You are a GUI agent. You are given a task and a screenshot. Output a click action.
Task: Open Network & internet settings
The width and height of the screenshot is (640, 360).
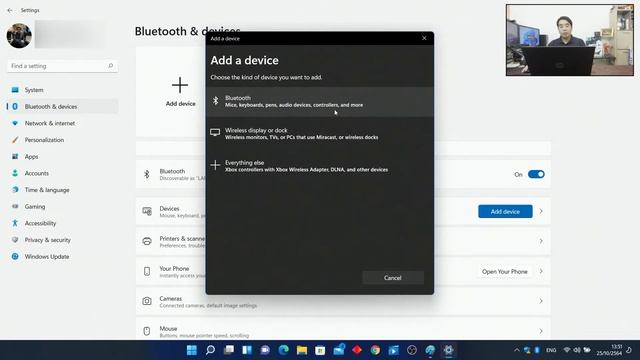click(62, 123)
